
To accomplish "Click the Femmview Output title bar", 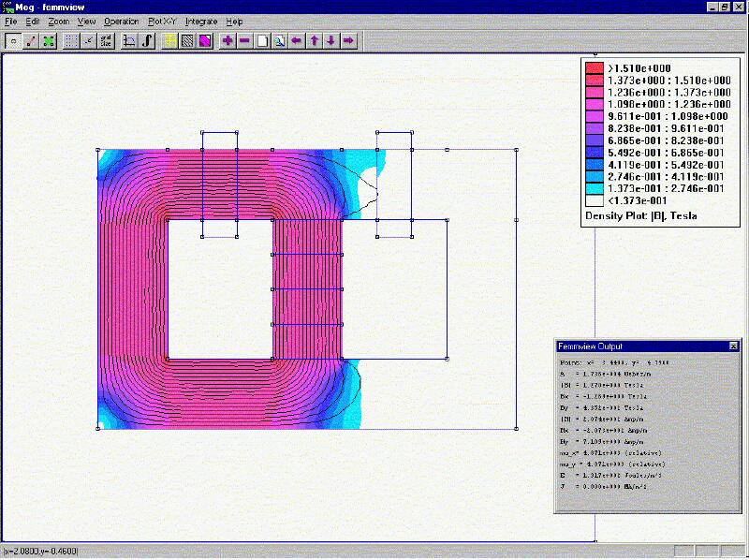I will [637, 346].
